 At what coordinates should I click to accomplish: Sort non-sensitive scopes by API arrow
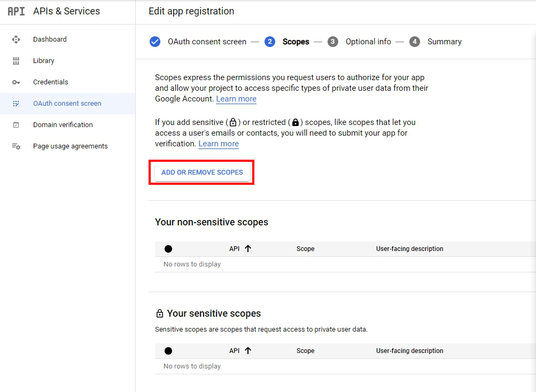click(x=248, y=248)
